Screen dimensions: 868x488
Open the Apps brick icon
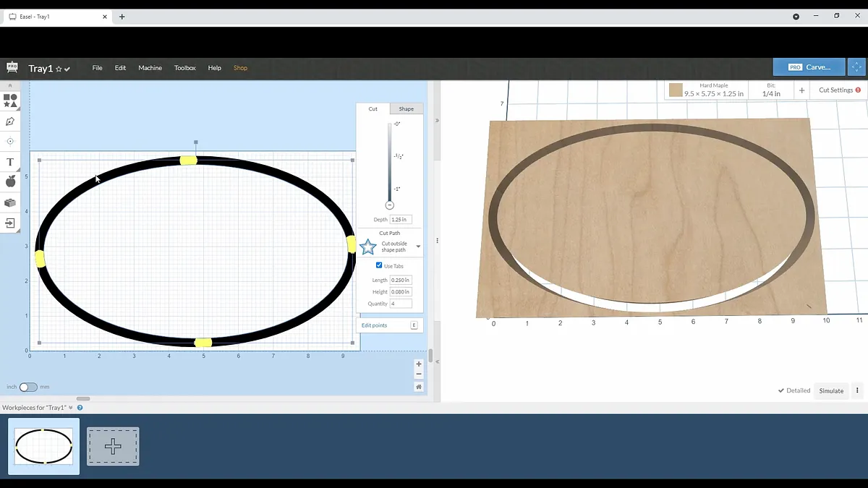(10, 203)
